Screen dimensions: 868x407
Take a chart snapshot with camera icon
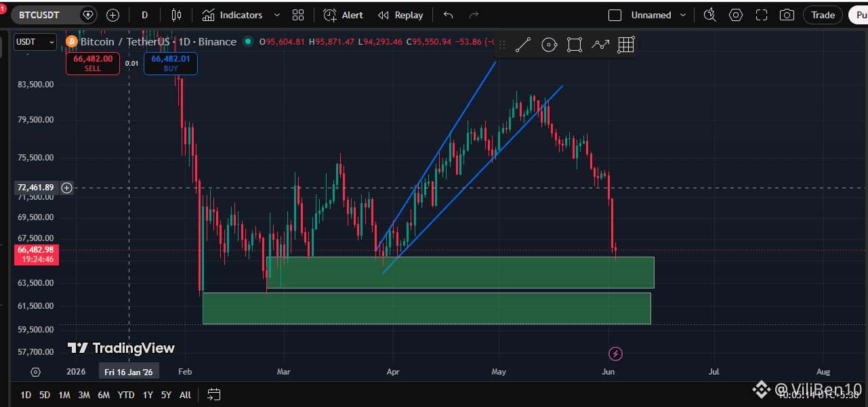787,15
